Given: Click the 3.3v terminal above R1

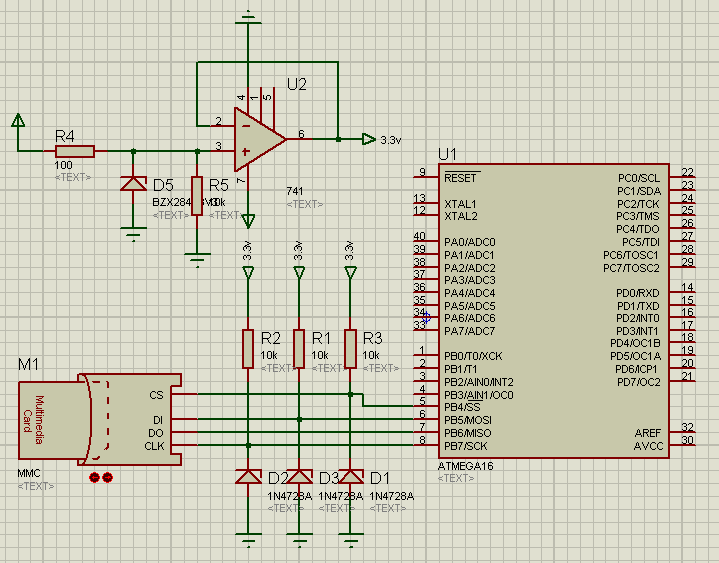Looking at the screenshot, I should [x=299, y=273].
